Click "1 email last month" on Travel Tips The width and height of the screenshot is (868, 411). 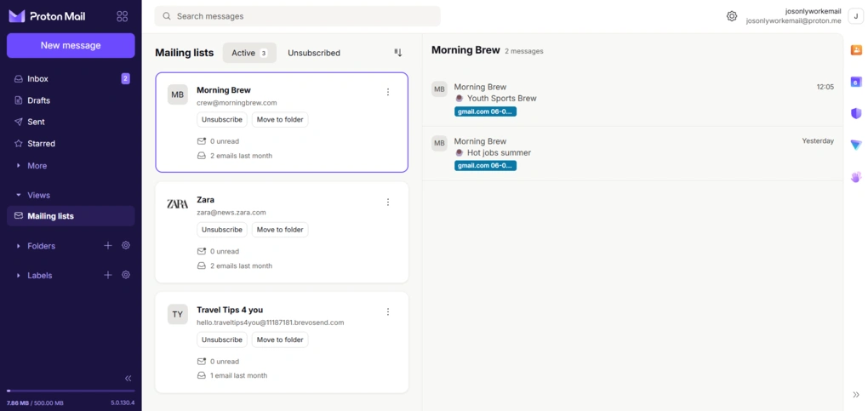(238, 375)
